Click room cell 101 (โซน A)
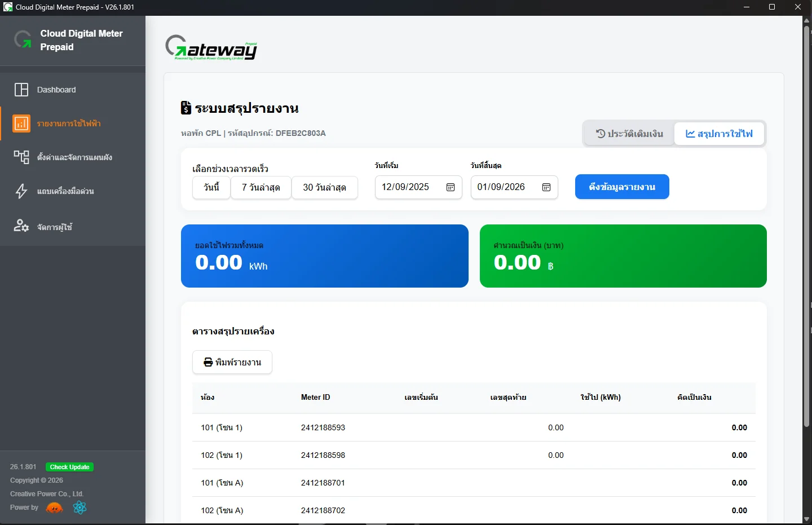The image size is (812, 525). pos(222,483)
